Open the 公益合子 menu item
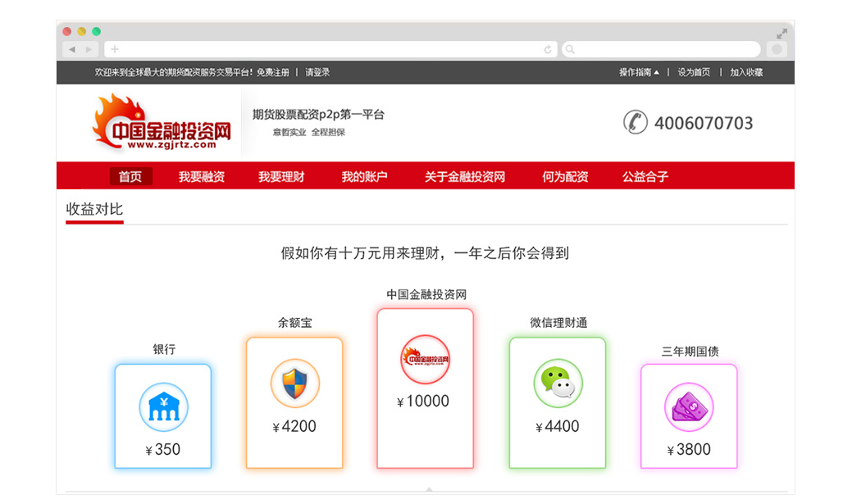Viewport: 852px width, 504px height. tap(645, 176)
